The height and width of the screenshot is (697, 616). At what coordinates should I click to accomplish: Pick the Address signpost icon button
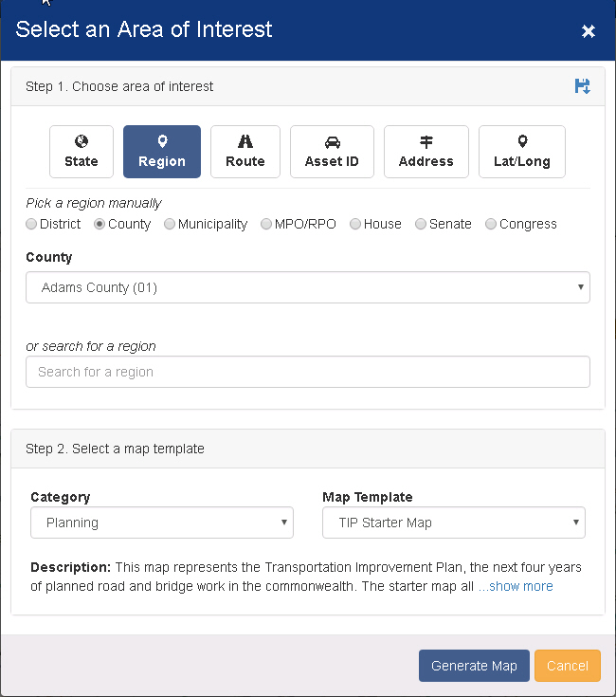pyautogui.click(x=426, y=152)
